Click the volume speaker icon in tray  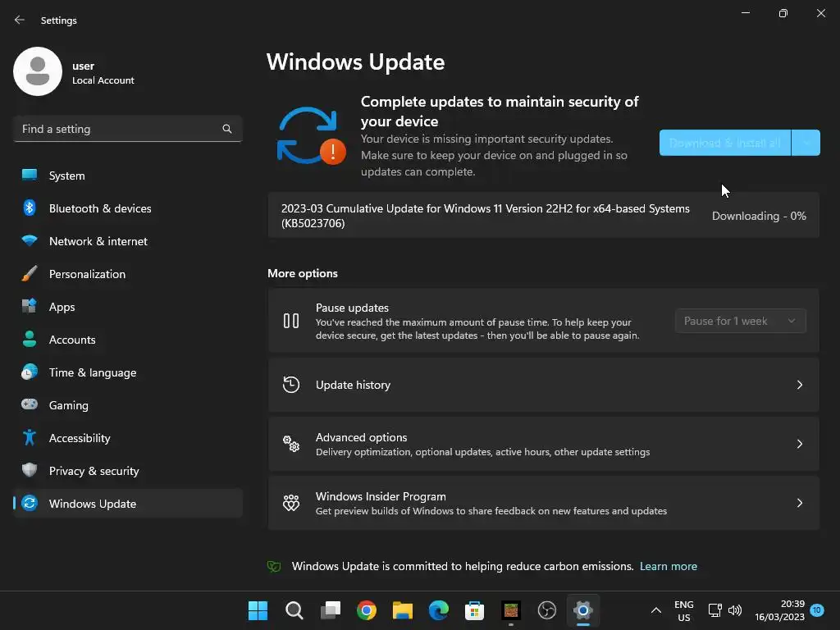tap(735, 610)
